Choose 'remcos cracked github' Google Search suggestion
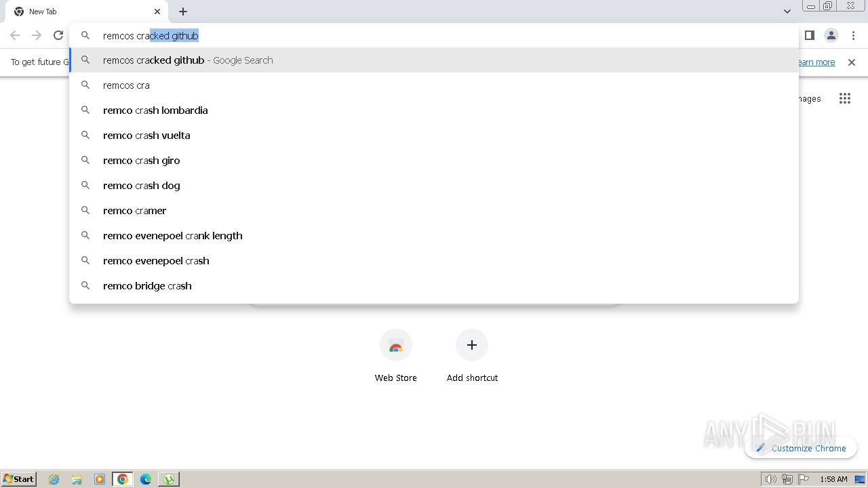The width and height of the screenshot is (868, 488). pos(434,60)
